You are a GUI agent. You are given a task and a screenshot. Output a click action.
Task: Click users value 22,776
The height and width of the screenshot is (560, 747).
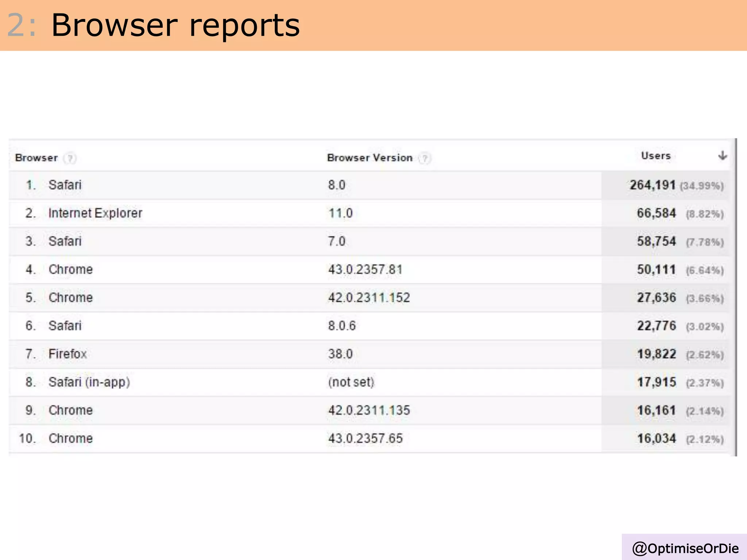pos(656,326)
